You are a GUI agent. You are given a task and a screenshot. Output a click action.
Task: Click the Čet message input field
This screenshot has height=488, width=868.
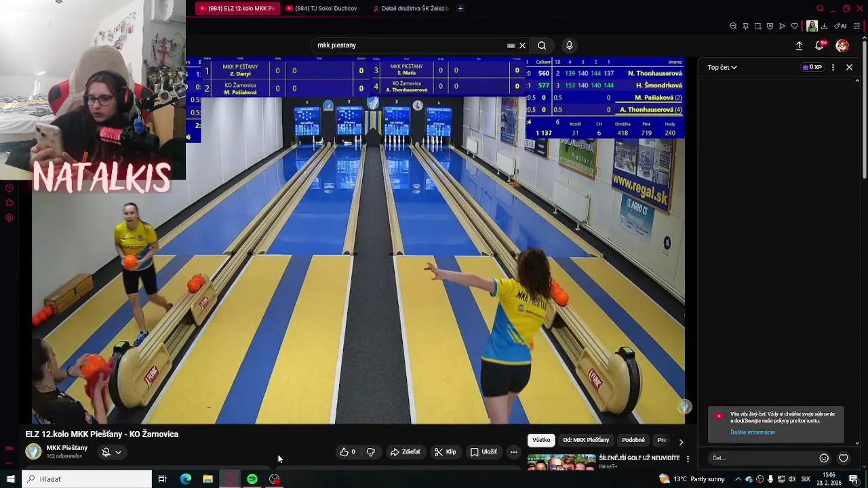pos(763,458)
